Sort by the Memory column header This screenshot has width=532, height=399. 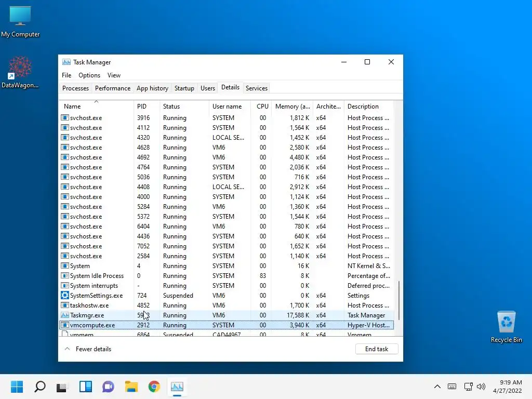pos(292,106)
